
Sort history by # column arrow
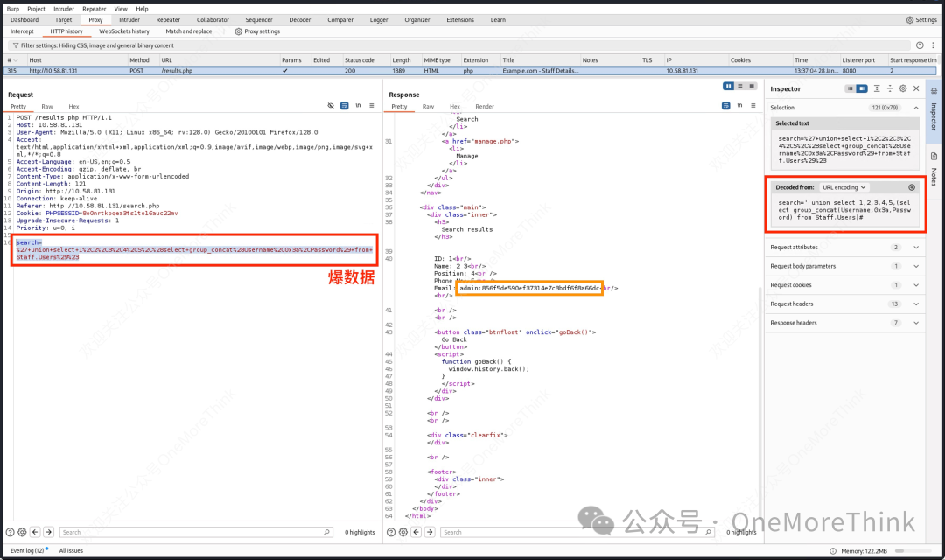coord(16,60)
